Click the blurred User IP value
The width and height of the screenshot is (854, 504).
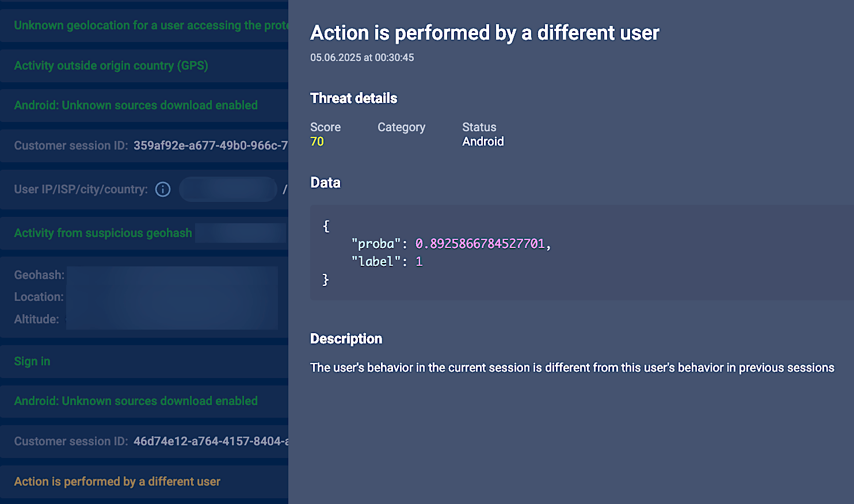tap(228, 189)
